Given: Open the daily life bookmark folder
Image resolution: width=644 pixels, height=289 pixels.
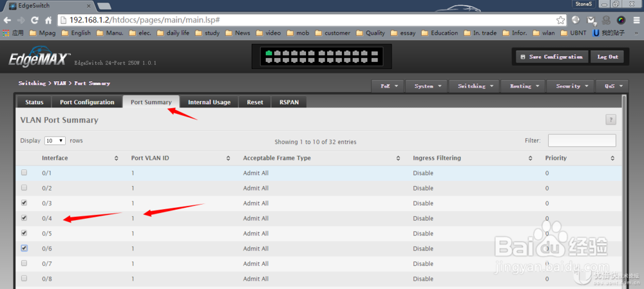Looking at the screenshot, I should (x=173, y=33).
